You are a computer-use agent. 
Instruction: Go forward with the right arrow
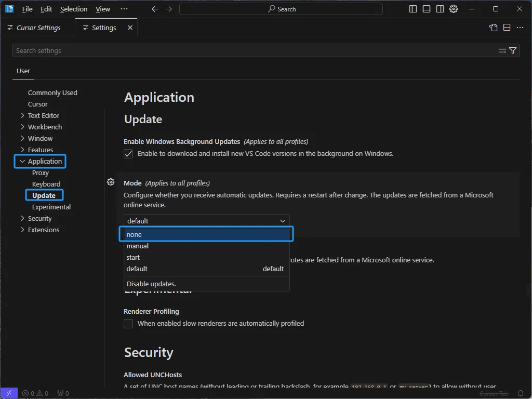point(169,9)
